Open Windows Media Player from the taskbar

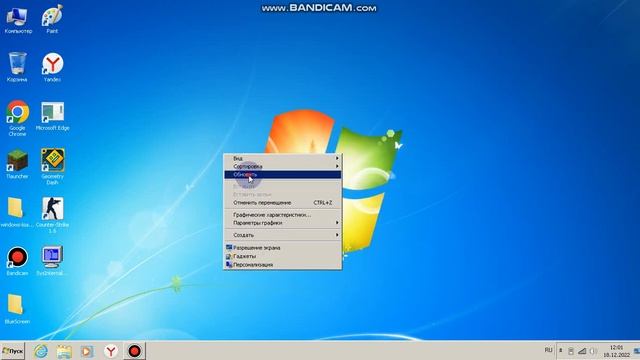point(87,351)
